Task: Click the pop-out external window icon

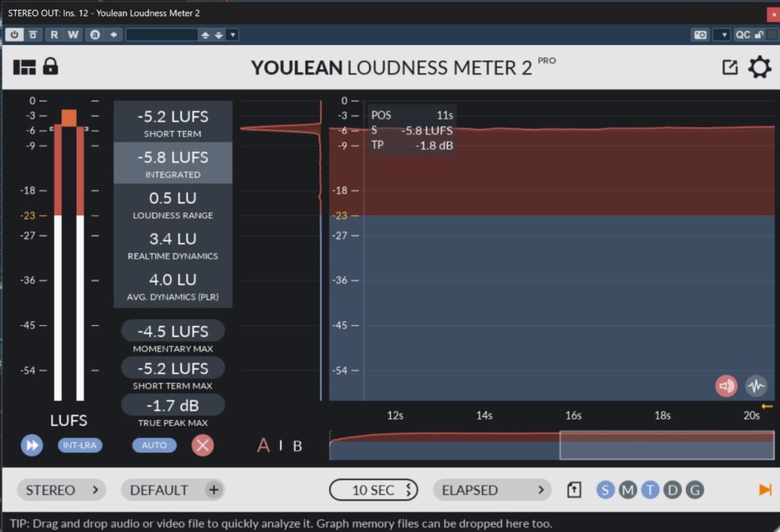Action: [x=730, y=68]
